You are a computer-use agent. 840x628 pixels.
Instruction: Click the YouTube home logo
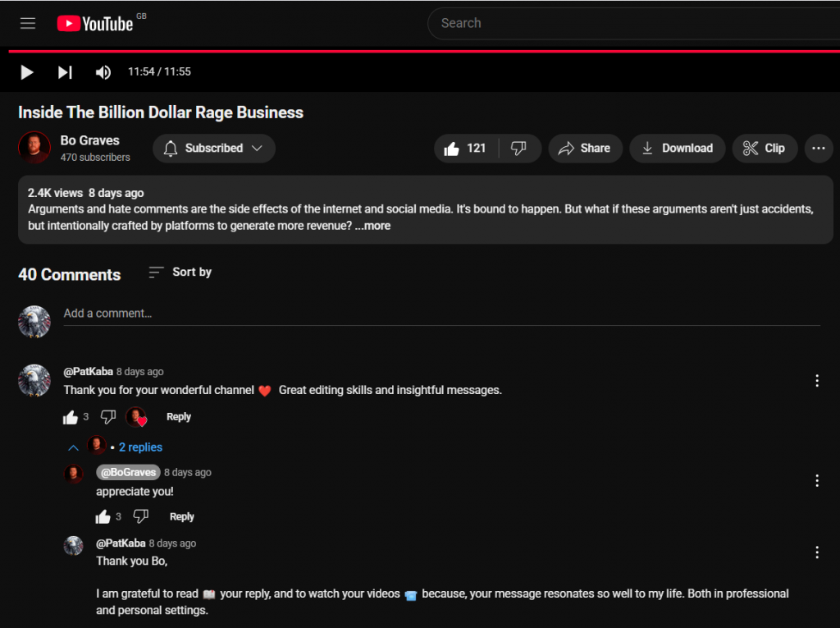(94, 24)
